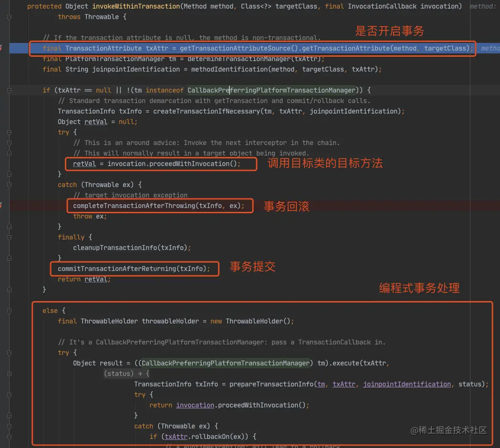Click createTransactionIfNecessary method call
The image size is (500, 448).
click(207, 111)
